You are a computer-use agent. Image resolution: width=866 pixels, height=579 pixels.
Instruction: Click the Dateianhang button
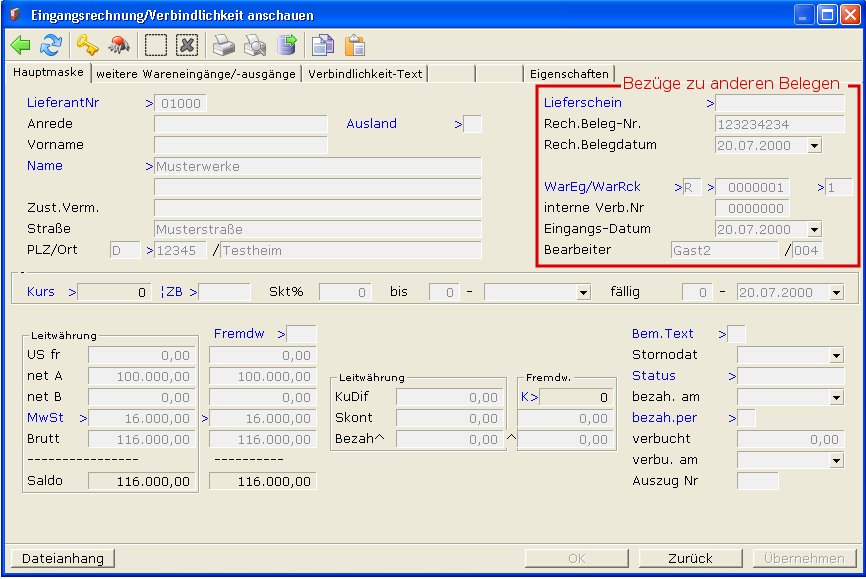[x=62, y=558]
